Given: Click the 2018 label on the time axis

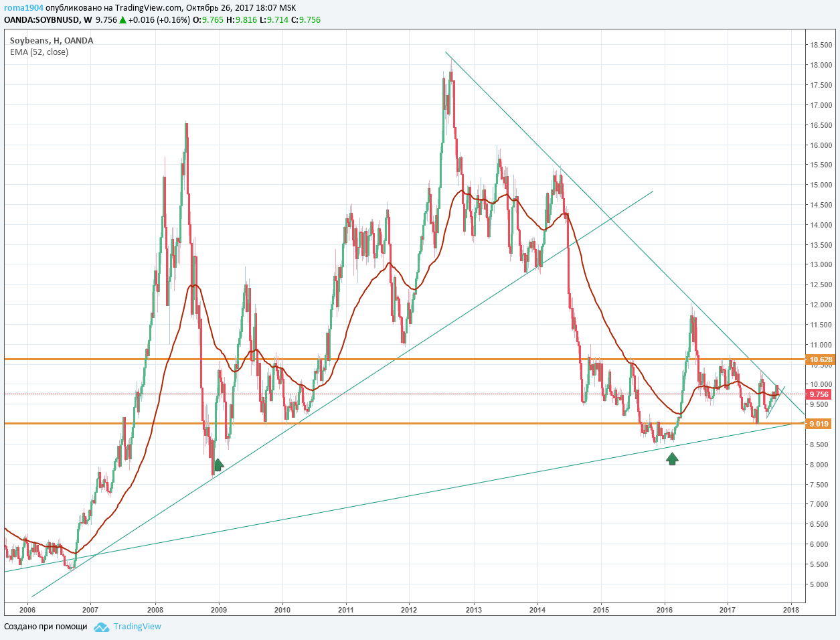Looking at the screenshot, I should [791, 610].
